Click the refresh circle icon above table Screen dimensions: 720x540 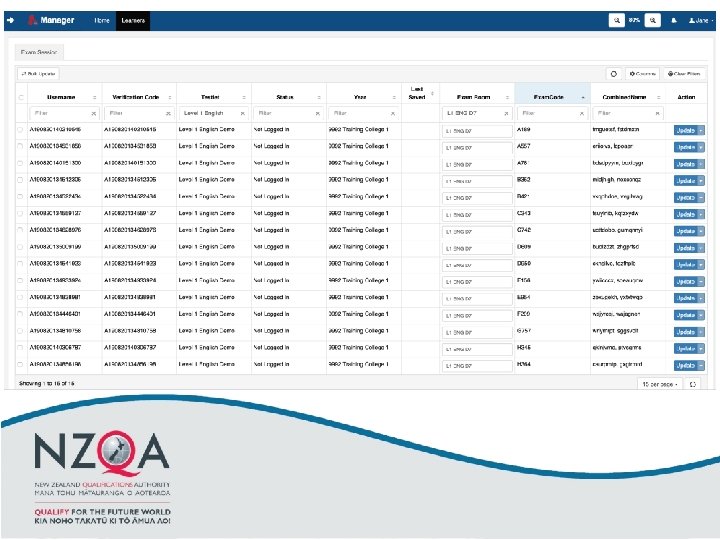[x=613, y=73]
